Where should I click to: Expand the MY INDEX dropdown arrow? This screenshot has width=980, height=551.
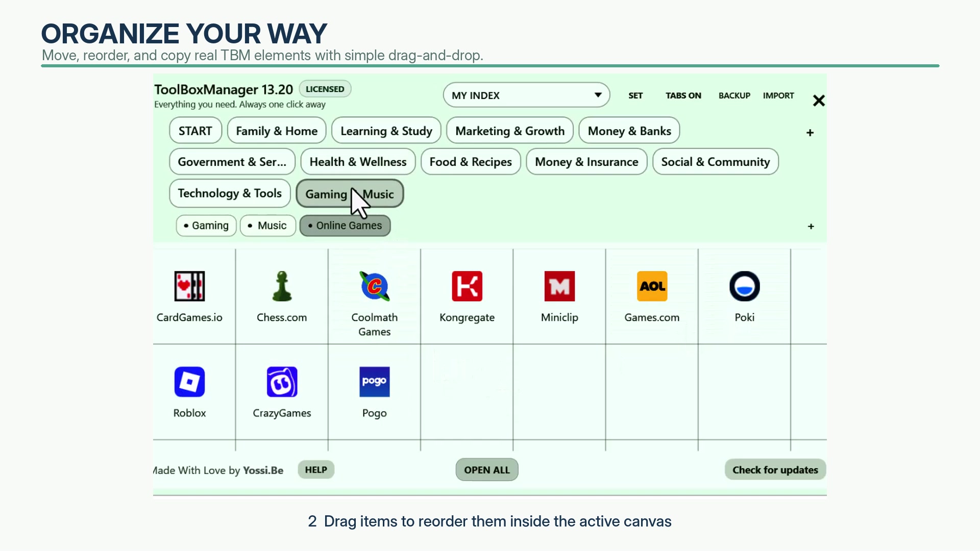598,95
